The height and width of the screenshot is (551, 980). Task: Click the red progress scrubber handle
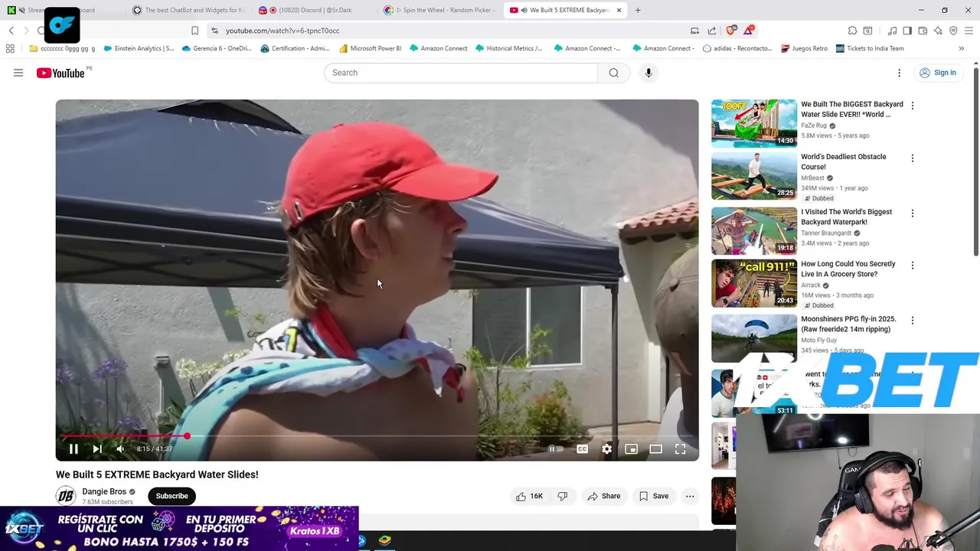(187, 436)
